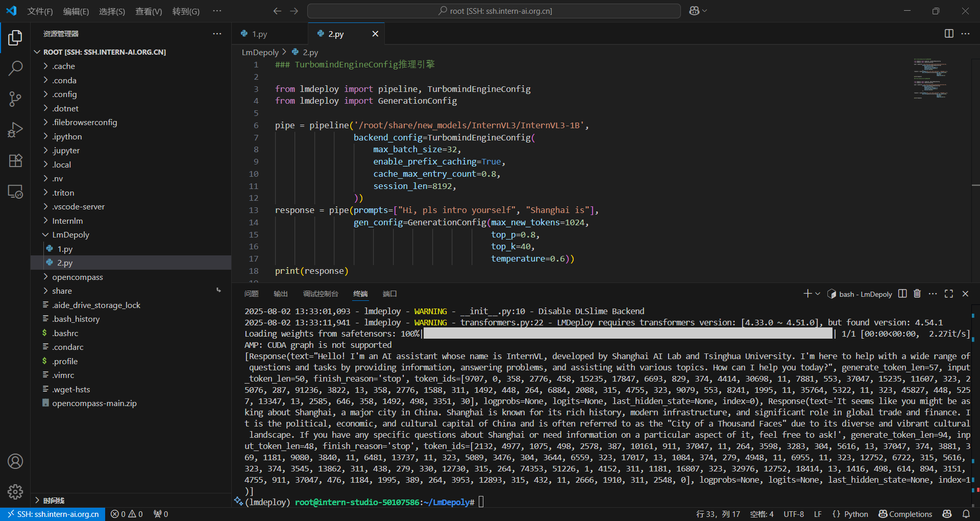Image resolution: width=980 pixels, height=521 pixels.
Task: Split the editor to the right
Action: point(949,34)
